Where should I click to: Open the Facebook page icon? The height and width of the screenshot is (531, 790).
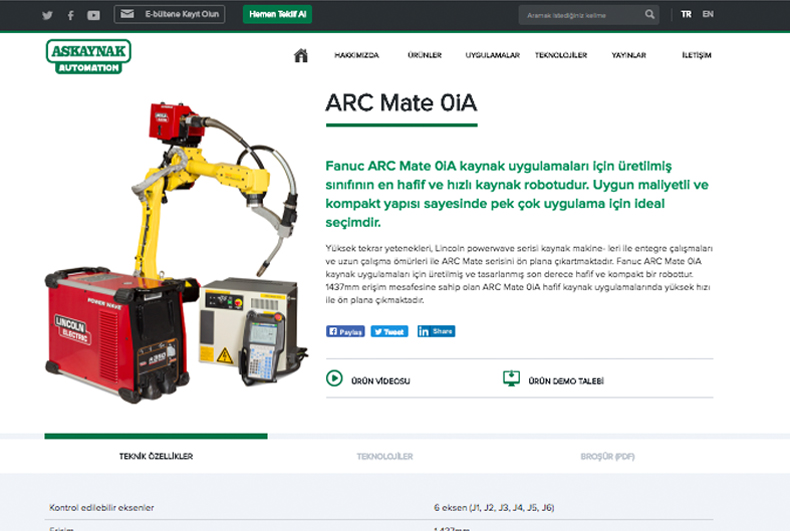[x=71, y=15]
